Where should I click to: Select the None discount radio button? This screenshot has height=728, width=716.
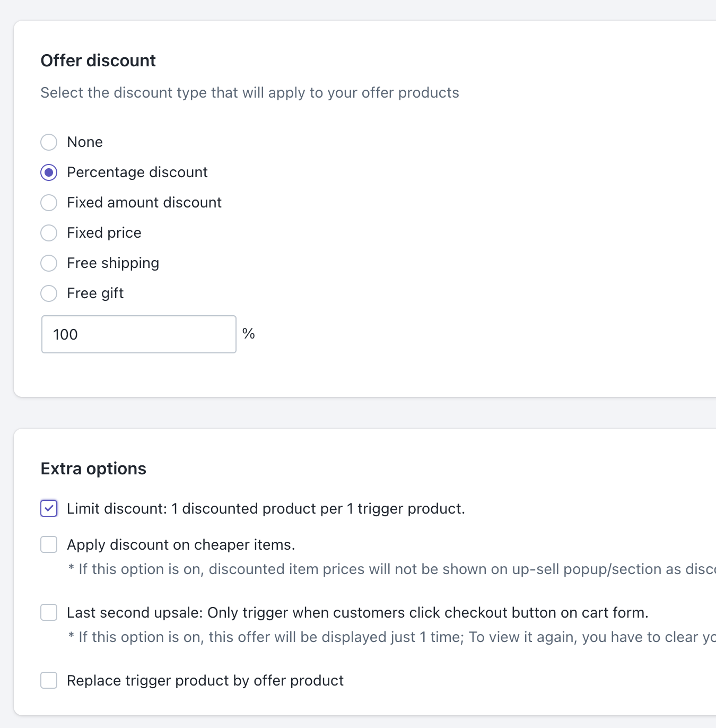coord(49,142)
